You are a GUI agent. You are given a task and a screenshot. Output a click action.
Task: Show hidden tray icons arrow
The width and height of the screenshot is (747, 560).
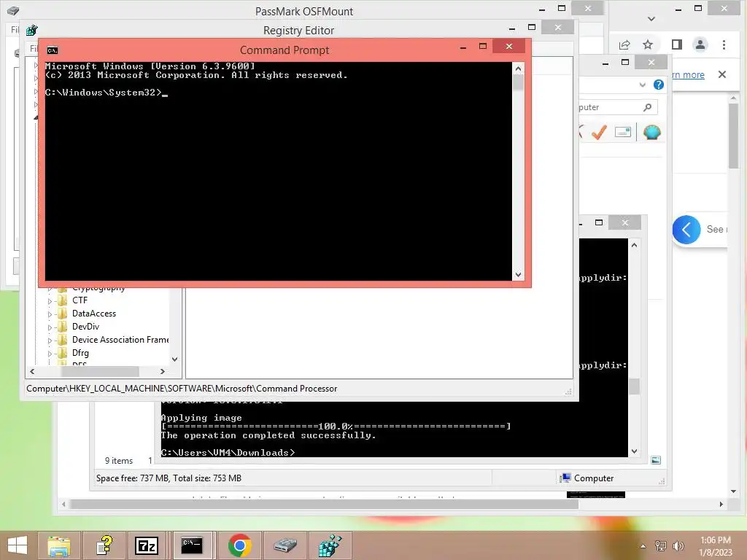pos(643,546)
